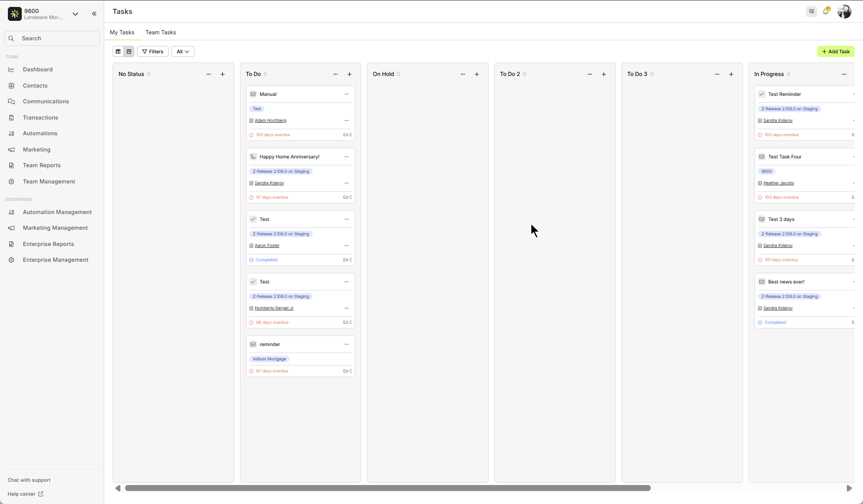863x504 pixels.
Task: Open the notifications bell
Action: pos(826,11)
